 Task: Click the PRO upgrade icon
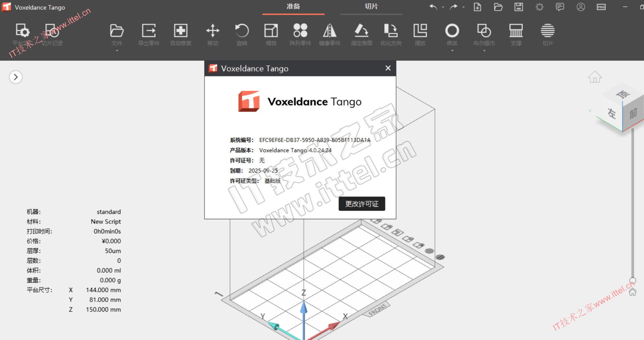[x=601, y=7]
